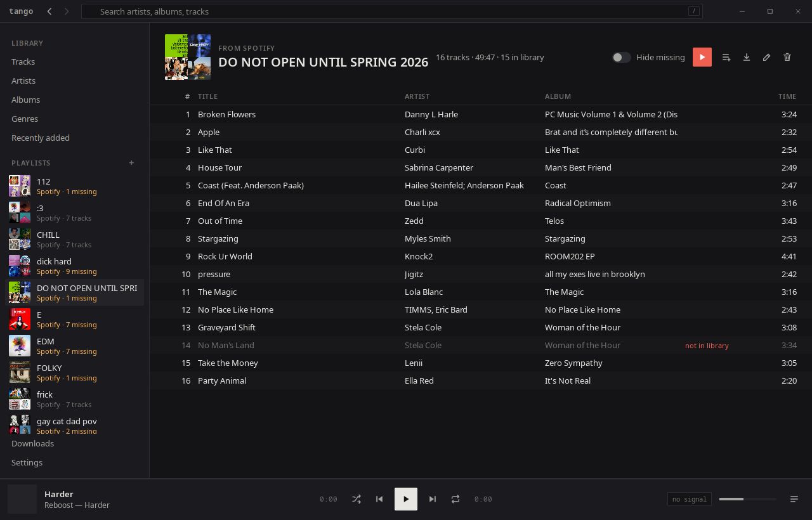
Task: Edit playlist with the pencil icon
Action: [767, 57]
